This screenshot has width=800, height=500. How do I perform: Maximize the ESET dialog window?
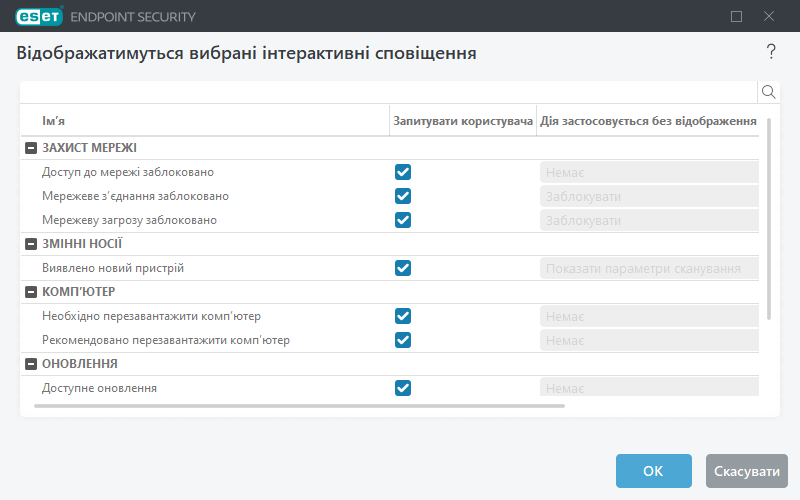click(x=737, y=16)
